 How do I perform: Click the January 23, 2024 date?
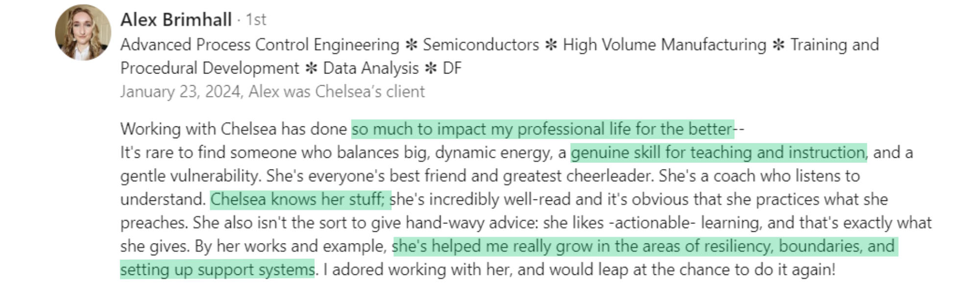point(181,92)
